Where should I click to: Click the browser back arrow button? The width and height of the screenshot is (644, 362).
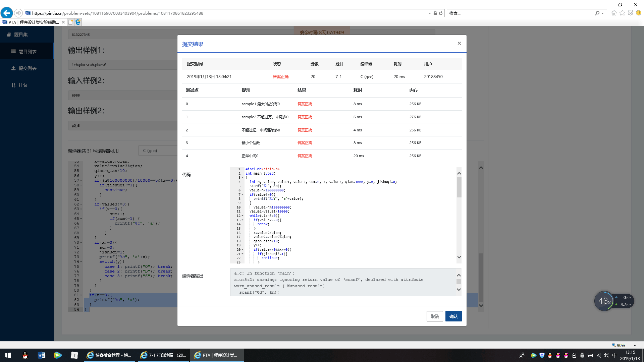[x=7, y=13]
